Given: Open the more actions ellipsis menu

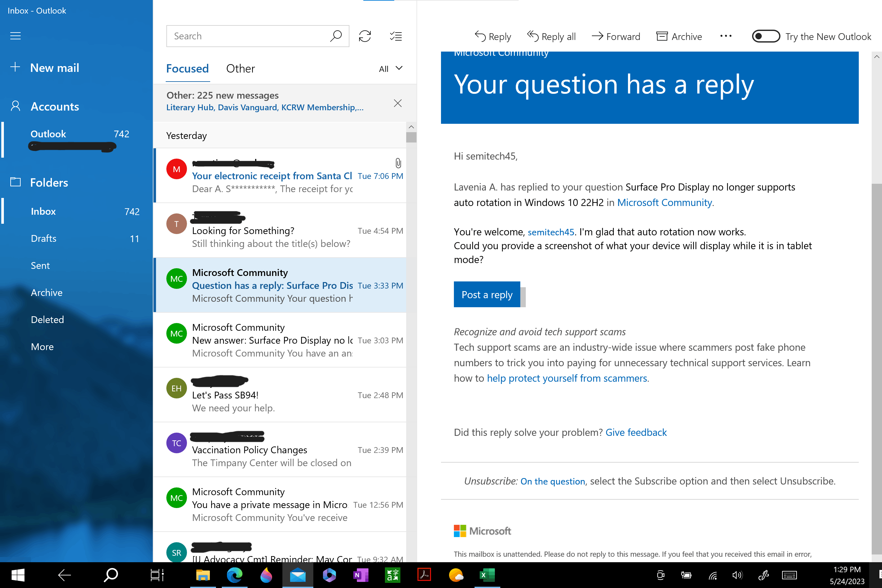Looking at the screenshot, I should [726, 36].
